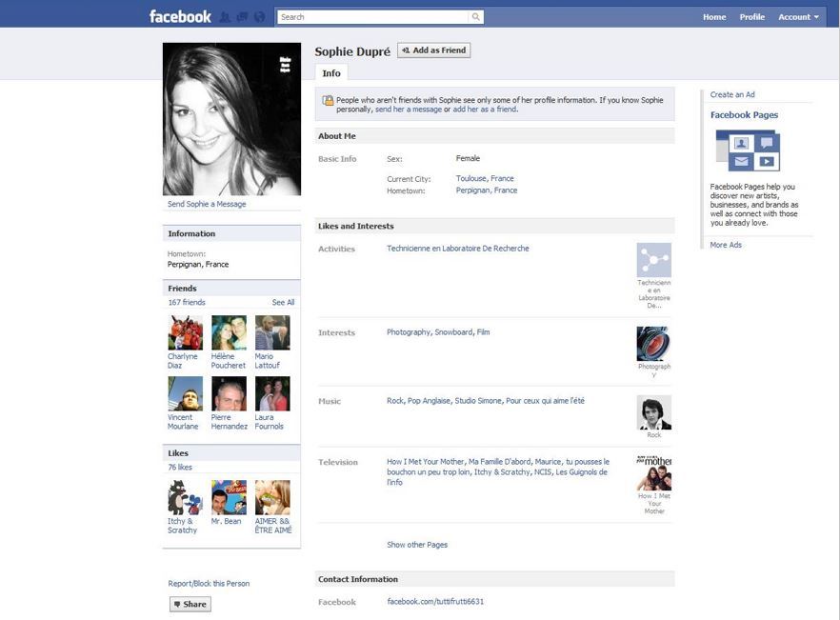Click the facebook logo
Screen dimensions: 840x620
180,16
